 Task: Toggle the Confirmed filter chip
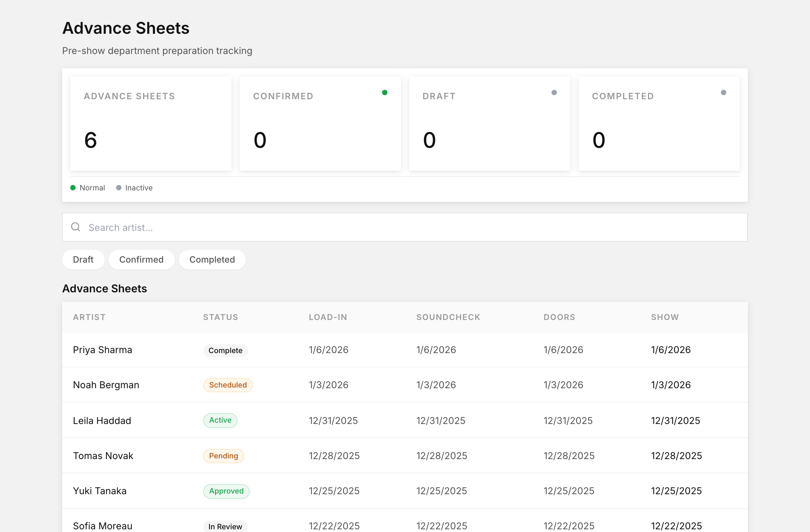tap(141, 260)
